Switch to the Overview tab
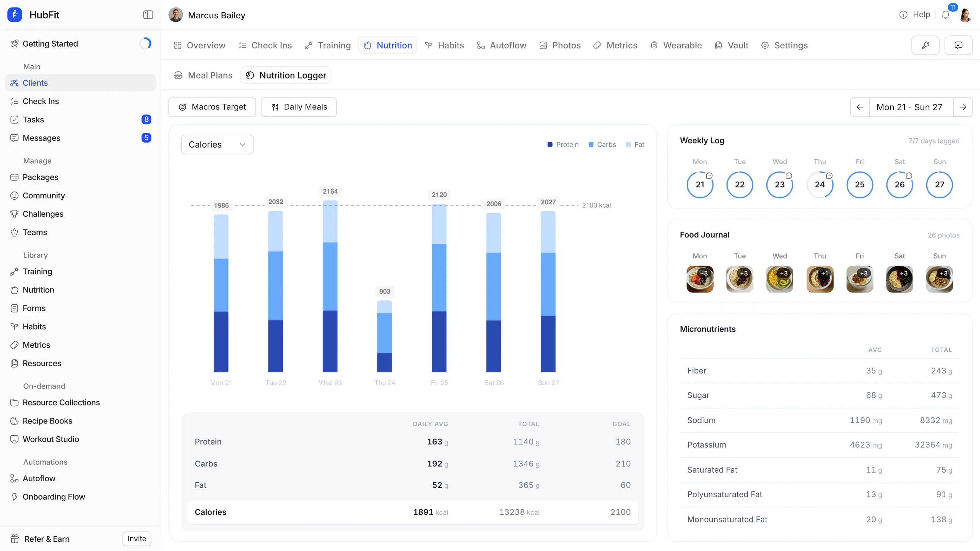The image size is (980, 551). click(x=199, y=45)
